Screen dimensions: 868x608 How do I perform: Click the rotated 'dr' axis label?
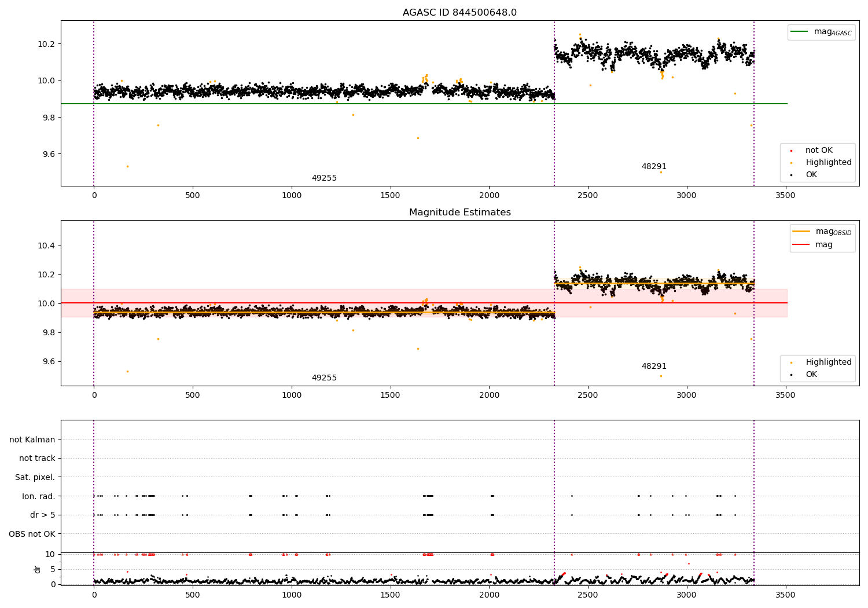point(38,569)
